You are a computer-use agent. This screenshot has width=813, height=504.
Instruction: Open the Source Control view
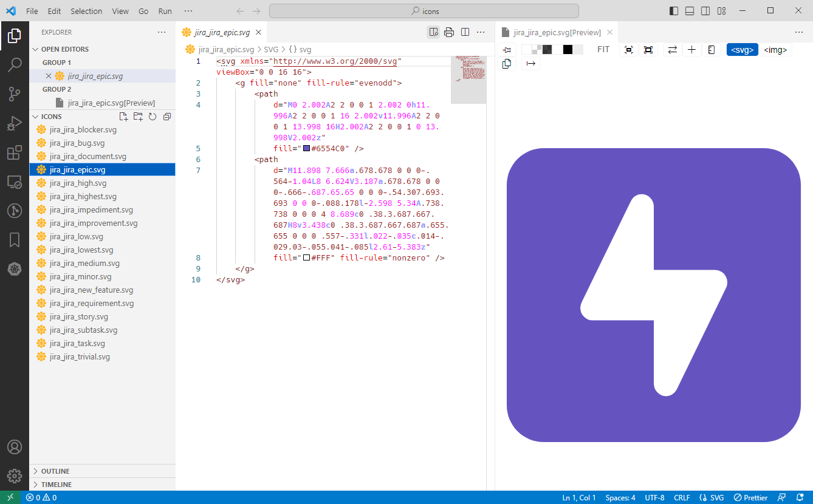[x=15, y=94]
